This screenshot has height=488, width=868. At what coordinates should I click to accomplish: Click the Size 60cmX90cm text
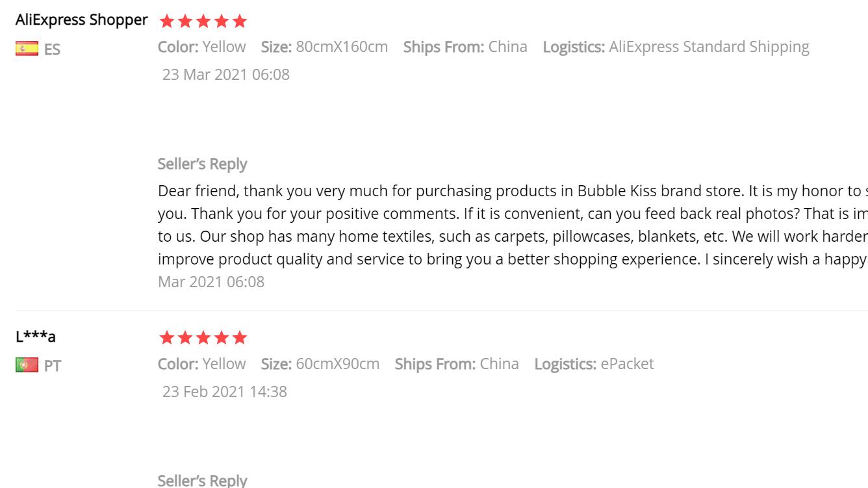click(x=320, y=364)
